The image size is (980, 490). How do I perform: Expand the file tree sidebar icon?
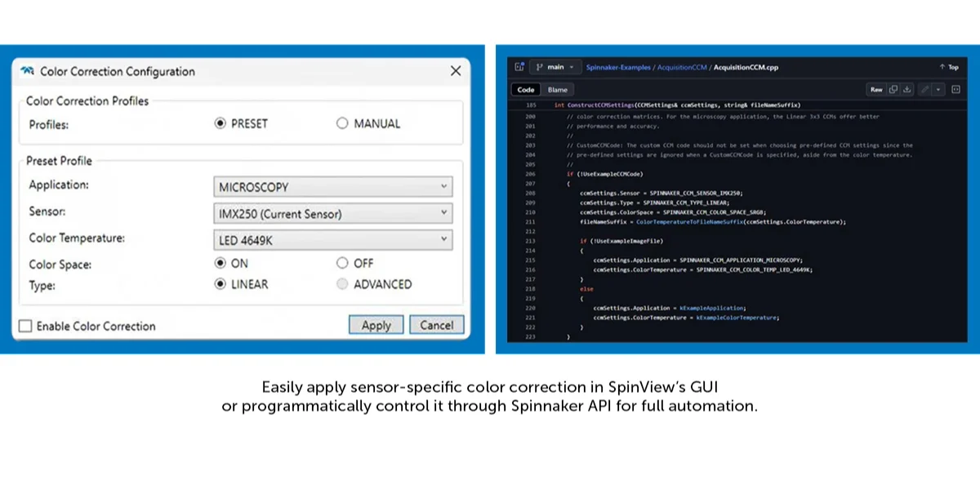coord(519,67)
